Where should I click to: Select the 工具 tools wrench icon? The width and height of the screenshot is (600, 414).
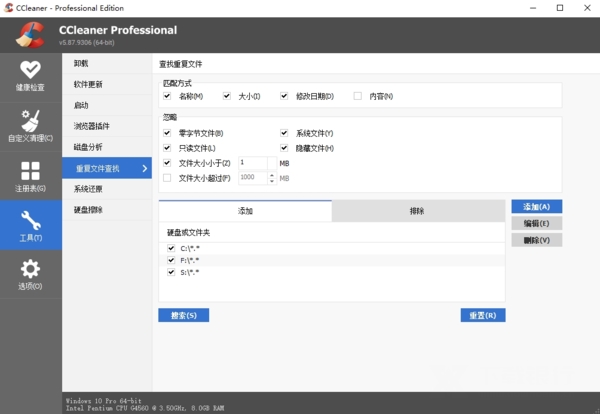pyautogui.click(x=31, y=220)
